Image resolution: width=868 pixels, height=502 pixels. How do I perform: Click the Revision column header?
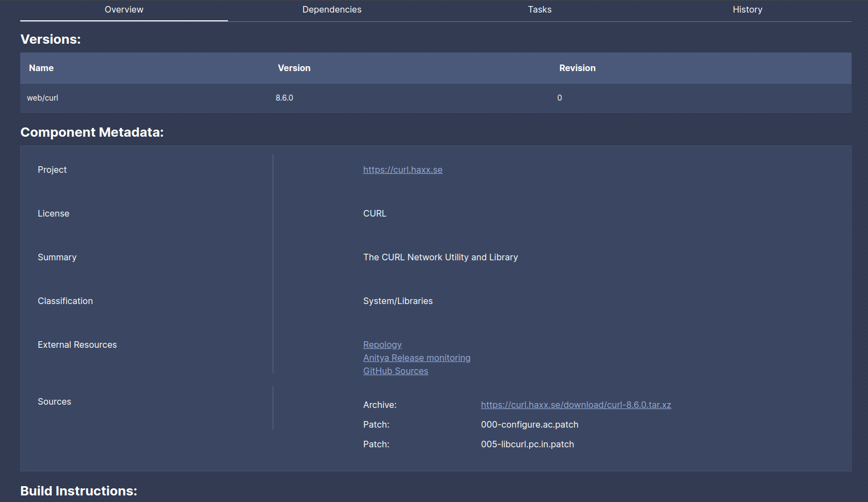pyautogui.click(x=577, y=68)
